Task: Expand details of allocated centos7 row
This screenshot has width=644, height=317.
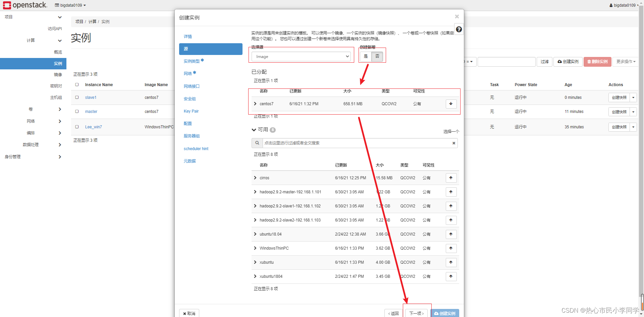Action: pos(255,104)
